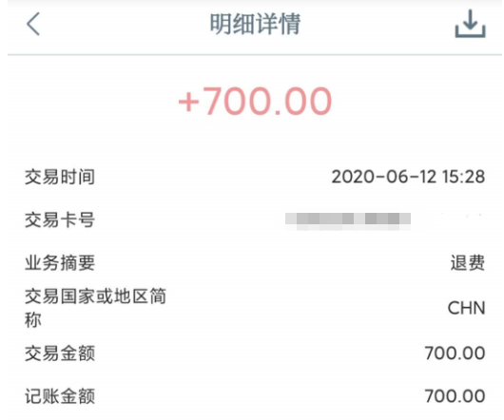Select the 交易卡号 label
504x420 pixels.
click(60, 220)
